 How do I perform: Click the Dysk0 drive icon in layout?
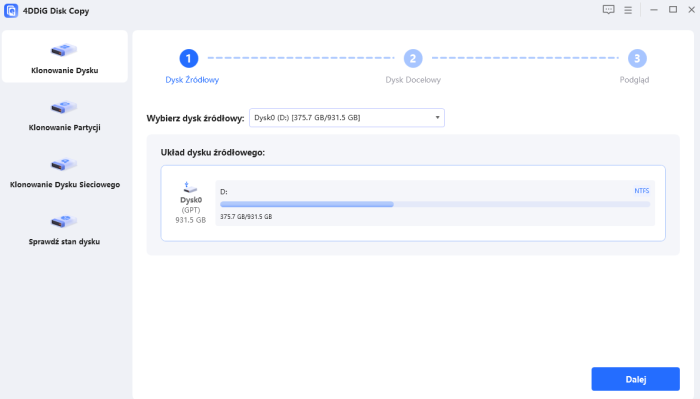pyautogui.click(x=190, y=187)
